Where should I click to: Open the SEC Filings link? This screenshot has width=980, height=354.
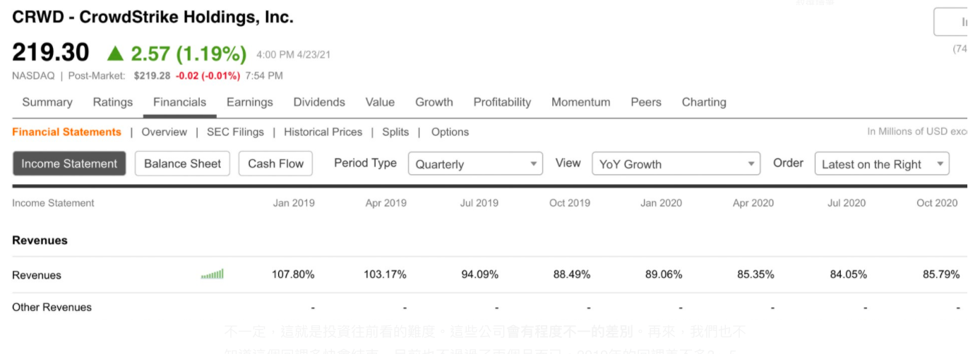click(235, 132)
